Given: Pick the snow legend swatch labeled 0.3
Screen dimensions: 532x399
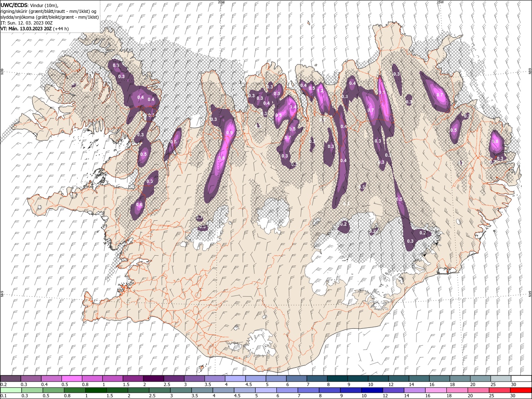Looking at the screenshot, I should coord(31,379).
